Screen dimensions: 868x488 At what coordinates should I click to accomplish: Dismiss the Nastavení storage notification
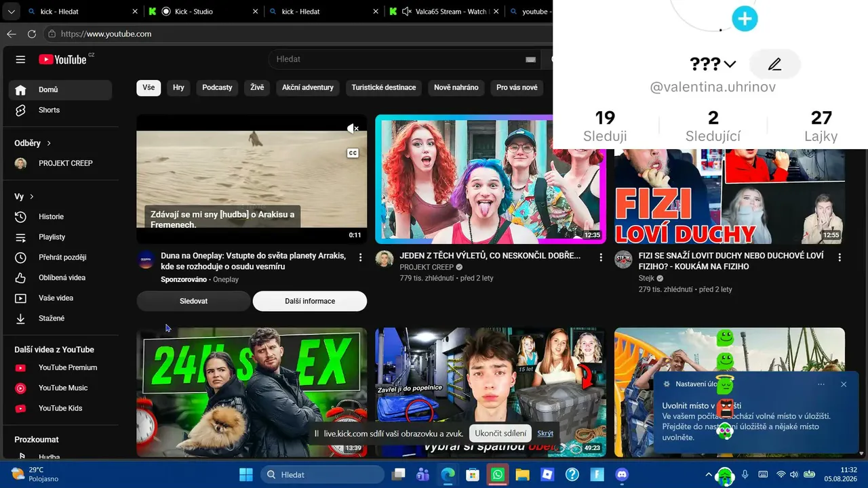(844, 384)
